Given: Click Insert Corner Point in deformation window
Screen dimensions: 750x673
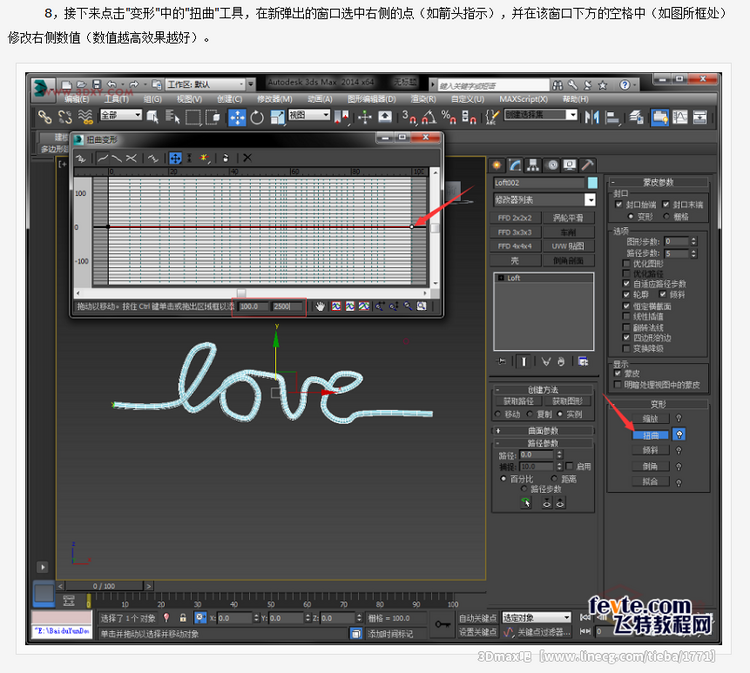Looking at the screenshot, I should tap(204, 158).
